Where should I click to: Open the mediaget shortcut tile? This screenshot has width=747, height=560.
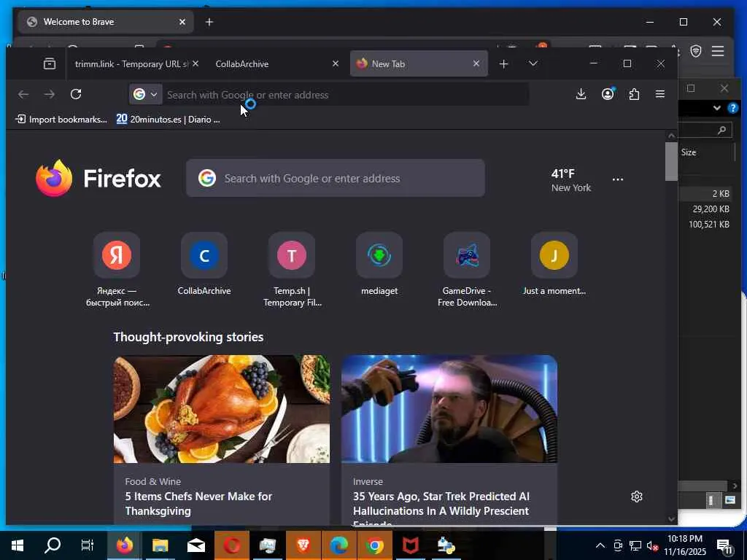coord(379,264)
